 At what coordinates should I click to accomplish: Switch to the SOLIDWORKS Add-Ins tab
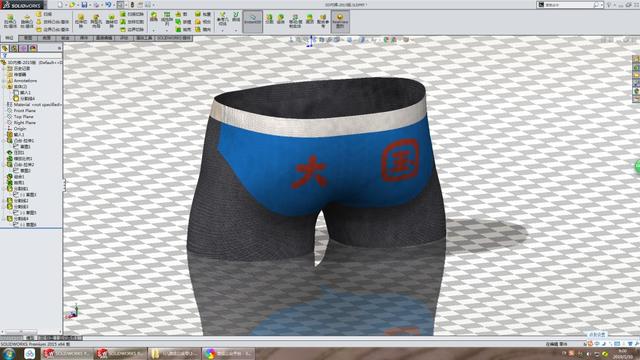(x=174, y=38)
